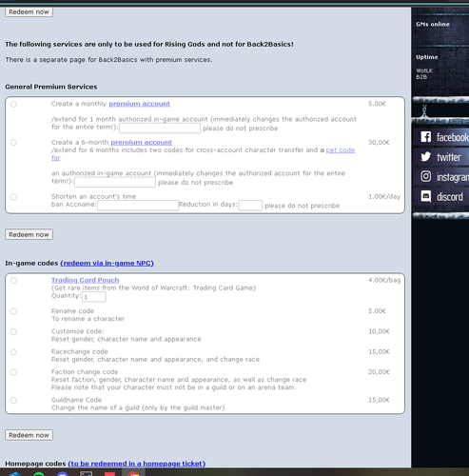The height and width of the screenshot is (476, 469).
Task: Click 'Reset gender, character name and appearance' text
Action: click(127, 339)
